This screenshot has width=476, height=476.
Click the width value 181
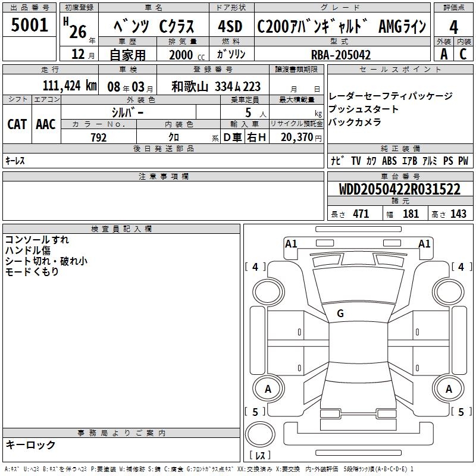click(x=411, y=214)
